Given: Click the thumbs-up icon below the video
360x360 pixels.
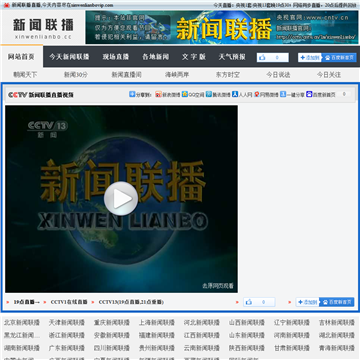Looking at the screenshot, I should tap(248, 302).
